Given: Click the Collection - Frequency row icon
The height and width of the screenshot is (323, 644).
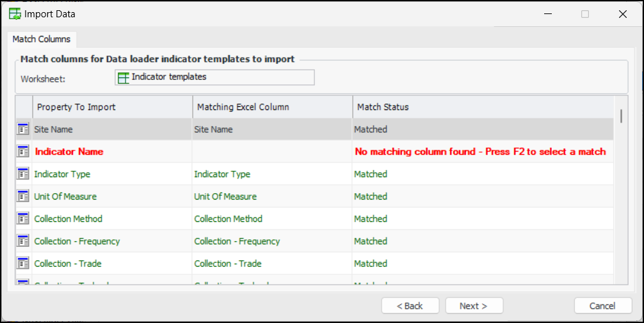Looking at the screenshot, I should tap(23, 241).
